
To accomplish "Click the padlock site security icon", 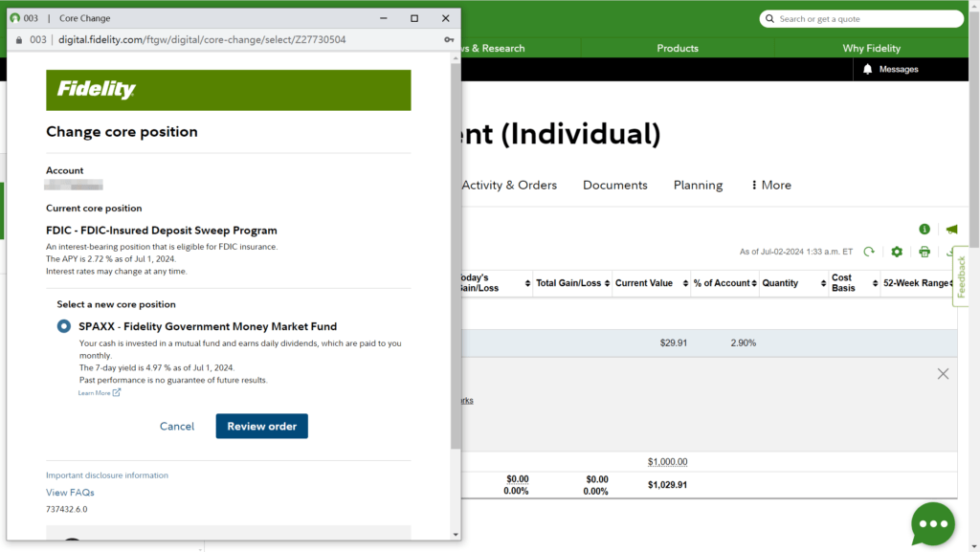I will 19,40.
